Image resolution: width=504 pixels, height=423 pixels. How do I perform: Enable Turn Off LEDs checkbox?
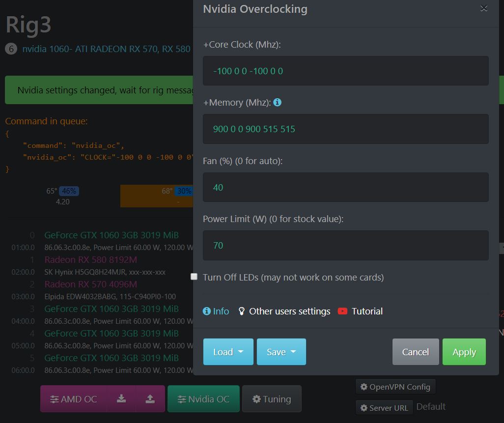(x=194, y=277)
